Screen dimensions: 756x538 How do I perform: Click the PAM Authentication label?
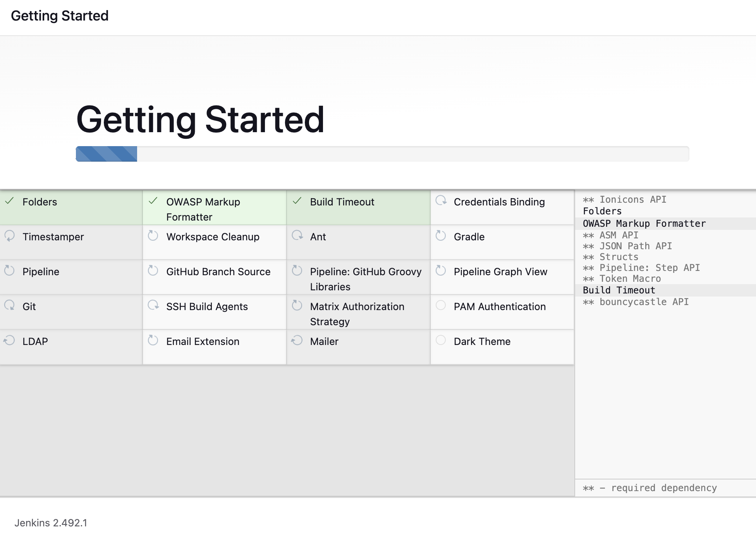click(500, 307)
